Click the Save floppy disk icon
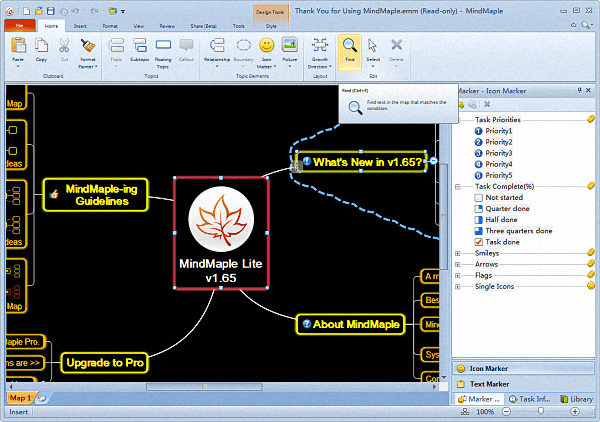 [x=51, y=11]
